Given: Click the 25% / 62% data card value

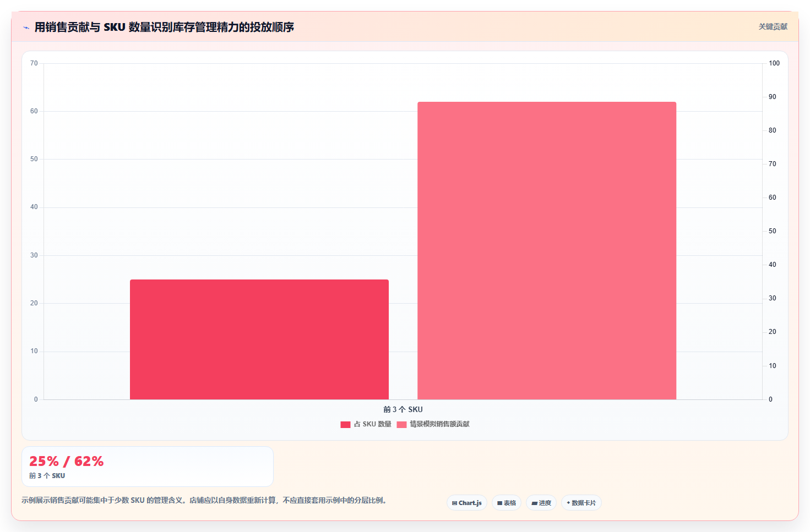Looking at the screenshot, I should pyautogui.click(x=67, y=461).
